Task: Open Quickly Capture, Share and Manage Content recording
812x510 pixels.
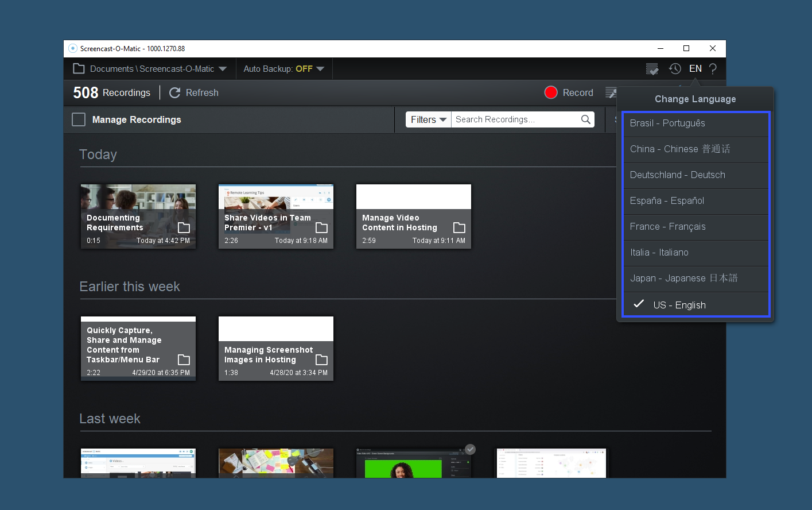Action: click(x=138, y=349)
